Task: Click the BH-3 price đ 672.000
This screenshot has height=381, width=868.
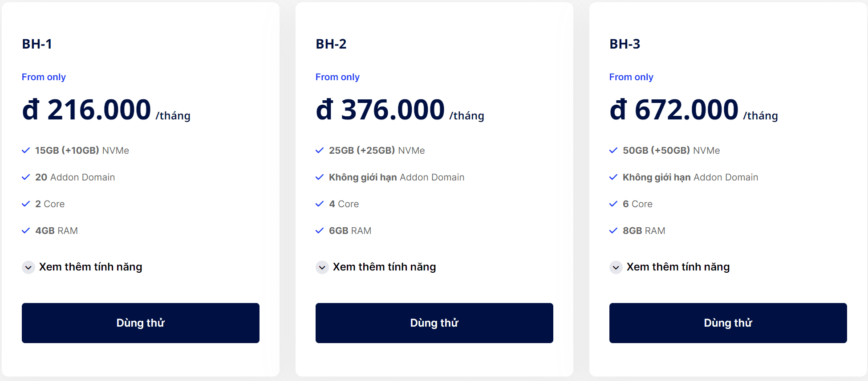Action: (x=674, y=110)
